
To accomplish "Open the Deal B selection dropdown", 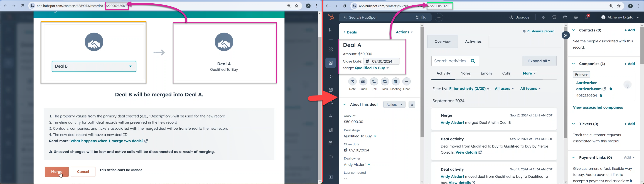I will coord(94,67).
